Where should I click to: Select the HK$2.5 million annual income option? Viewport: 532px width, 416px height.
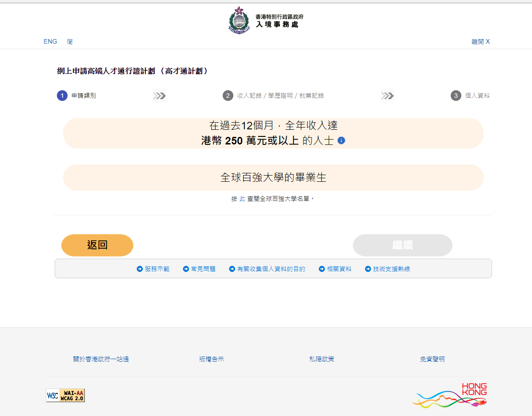tap(273, 133)
